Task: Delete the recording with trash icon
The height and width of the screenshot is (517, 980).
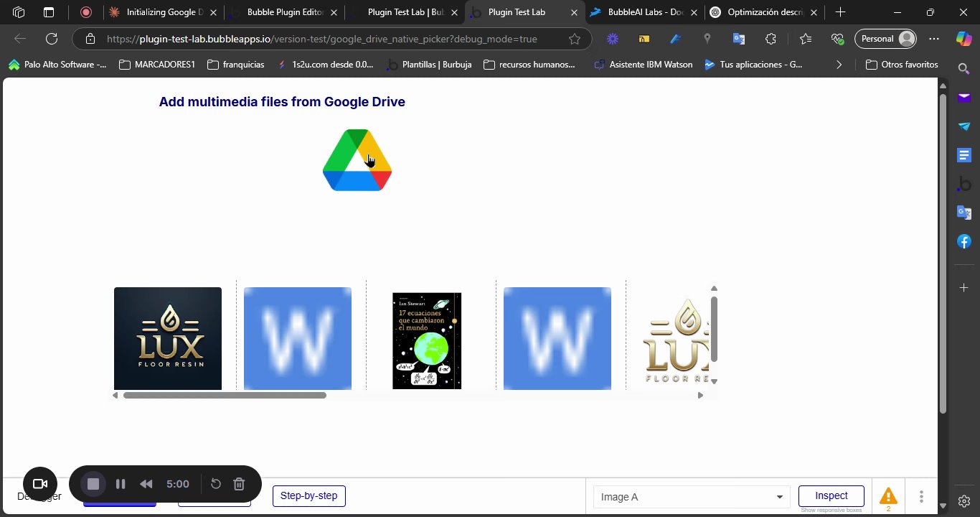Action: click(240, 484)
